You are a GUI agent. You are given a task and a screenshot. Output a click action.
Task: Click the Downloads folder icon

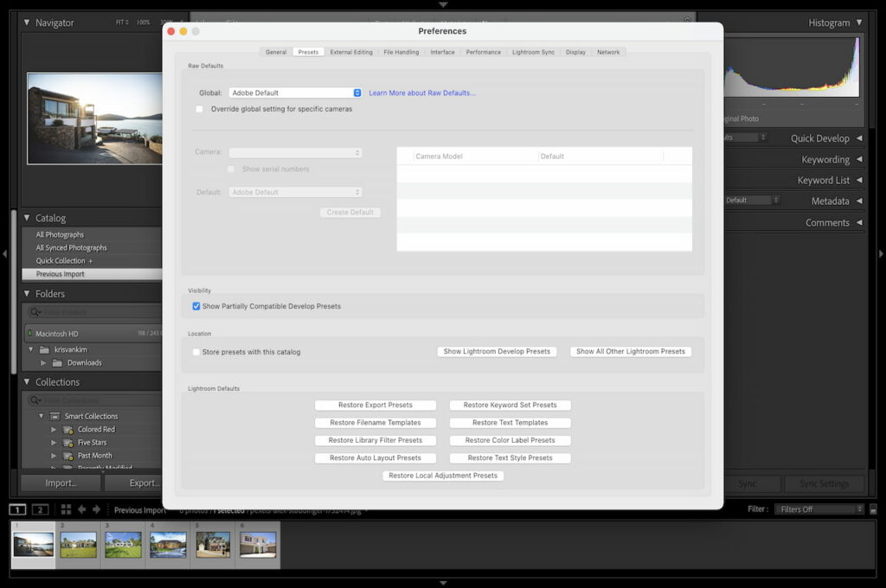point(57,362)
